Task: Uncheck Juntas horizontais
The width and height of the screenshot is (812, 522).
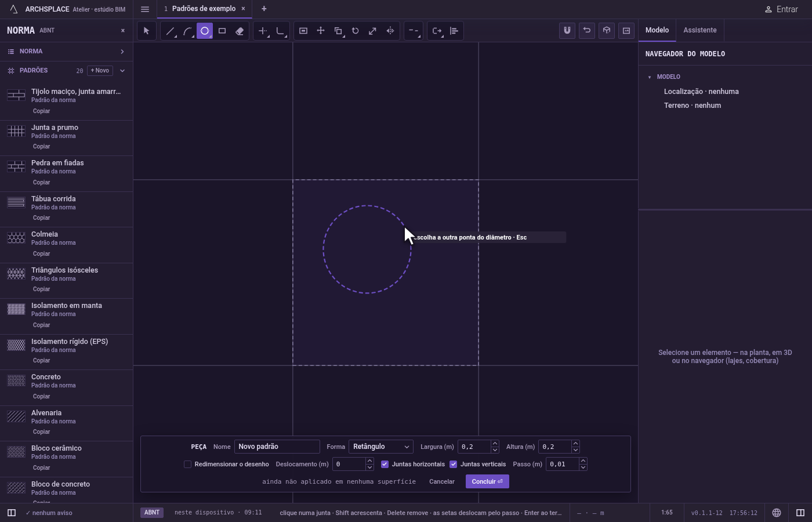Action: pyautogui.click(x=385, y=464)
